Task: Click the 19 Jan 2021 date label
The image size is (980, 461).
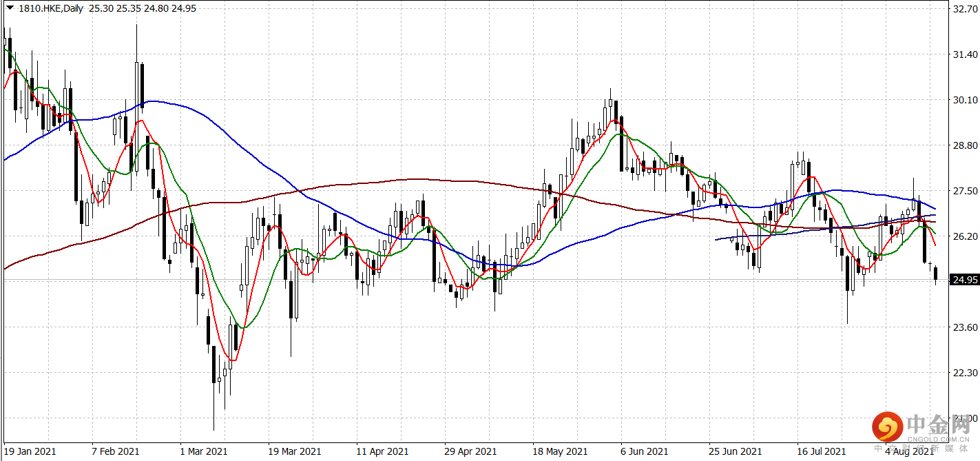Action: [30, 451]
